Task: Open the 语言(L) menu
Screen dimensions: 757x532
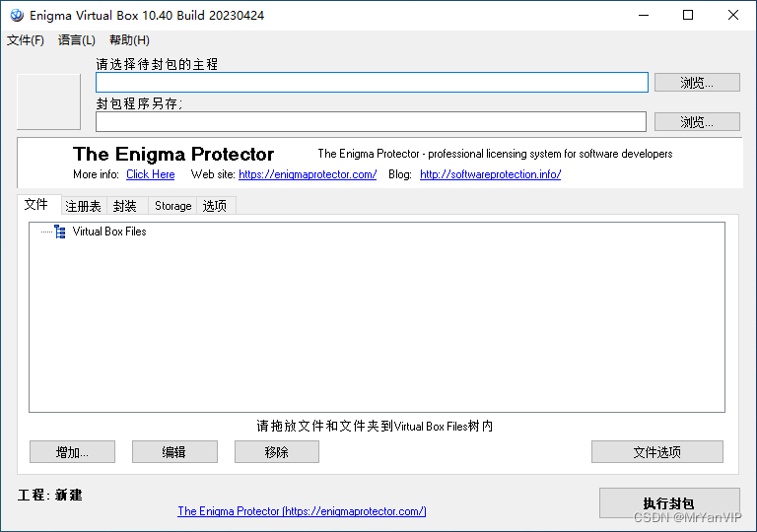Action: (77, 40)
